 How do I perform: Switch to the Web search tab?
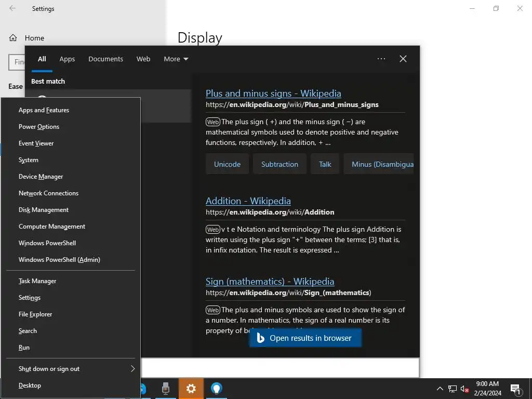click(x=143, y=59)
